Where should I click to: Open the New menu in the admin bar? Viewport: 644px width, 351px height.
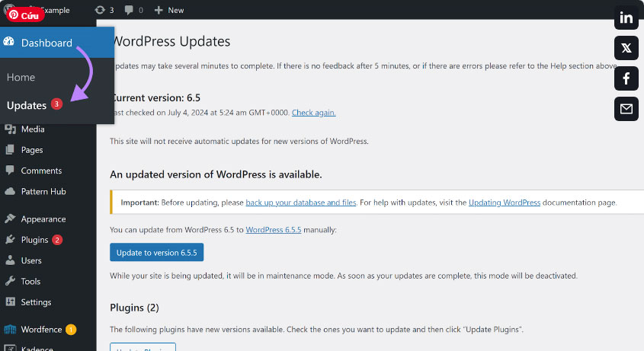(x=169, y=10)
